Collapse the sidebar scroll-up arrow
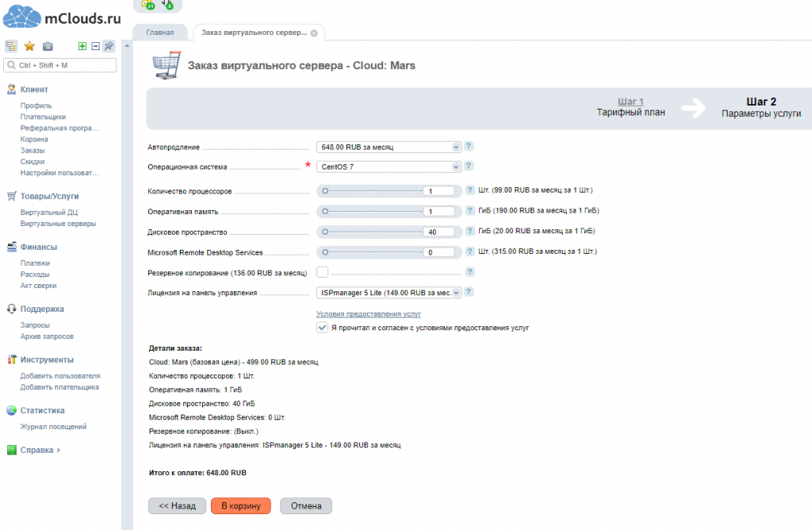 (x=127, y=45)
